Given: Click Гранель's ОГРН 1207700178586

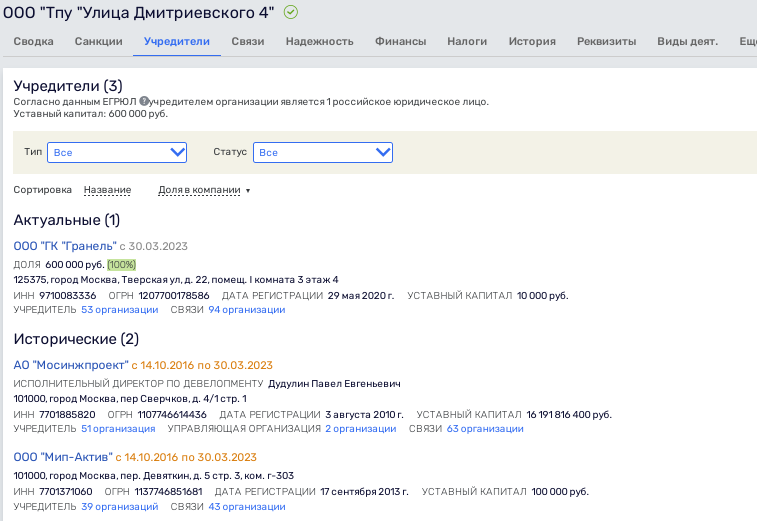Looking at the screenshot, I should [174, 296].
